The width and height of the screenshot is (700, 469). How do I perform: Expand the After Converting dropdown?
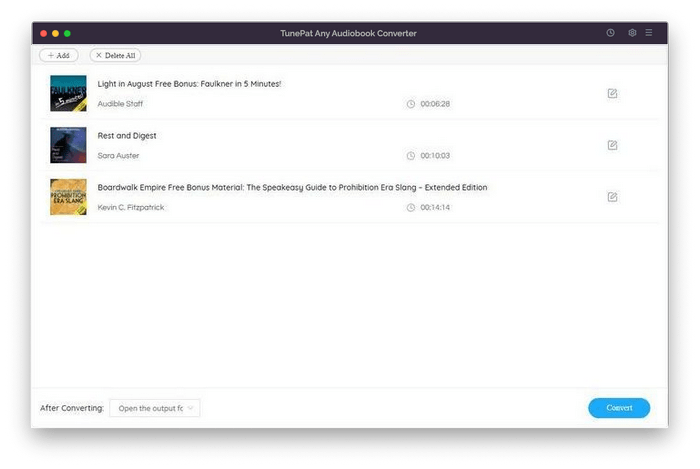tap(155, 408)
